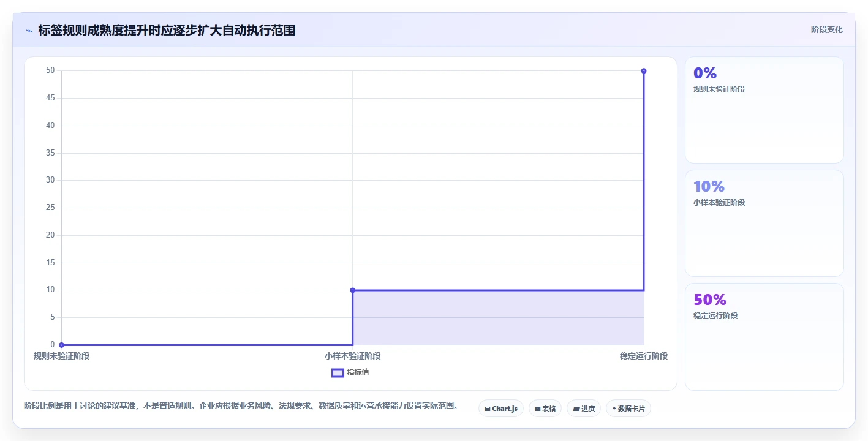The width and height of the screenshot is (868, 441).
Task: Click the chart data point at value 10
Action: (x=353, y=290)
